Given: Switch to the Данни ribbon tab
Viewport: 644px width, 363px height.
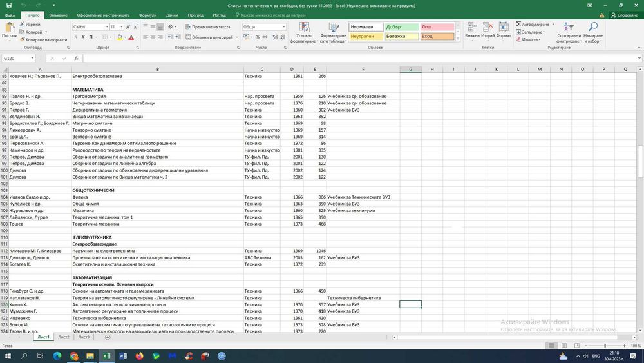Looking at the screenshot, I should click(172, 15).
